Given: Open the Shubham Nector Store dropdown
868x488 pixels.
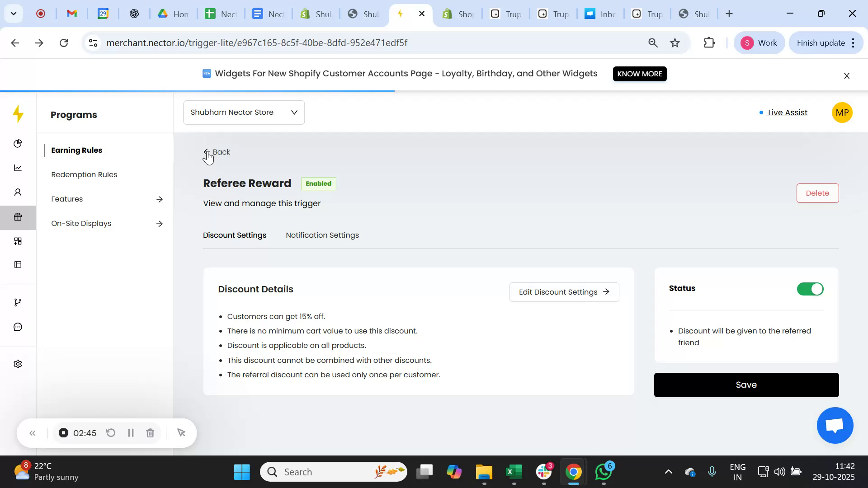Looking at the screenshot, I should (x=244, y=112).
